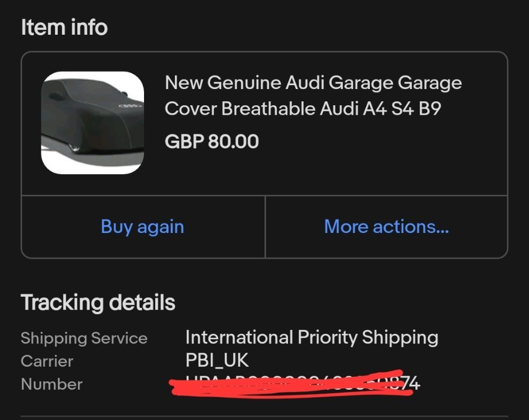Click the wheel visible under the car cover
529x420 pixels.
(74, 147)
